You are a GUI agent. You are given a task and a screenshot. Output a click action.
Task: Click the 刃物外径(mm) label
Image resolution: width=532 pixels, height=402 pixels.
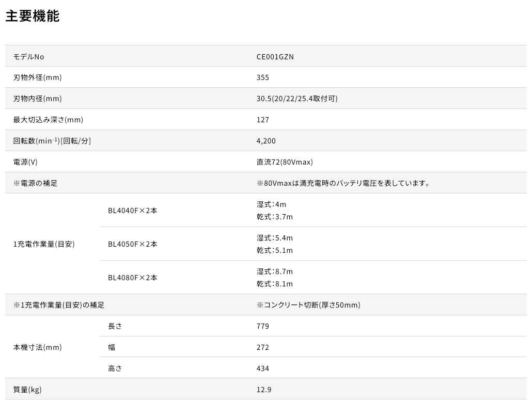(x=37, y=77)
